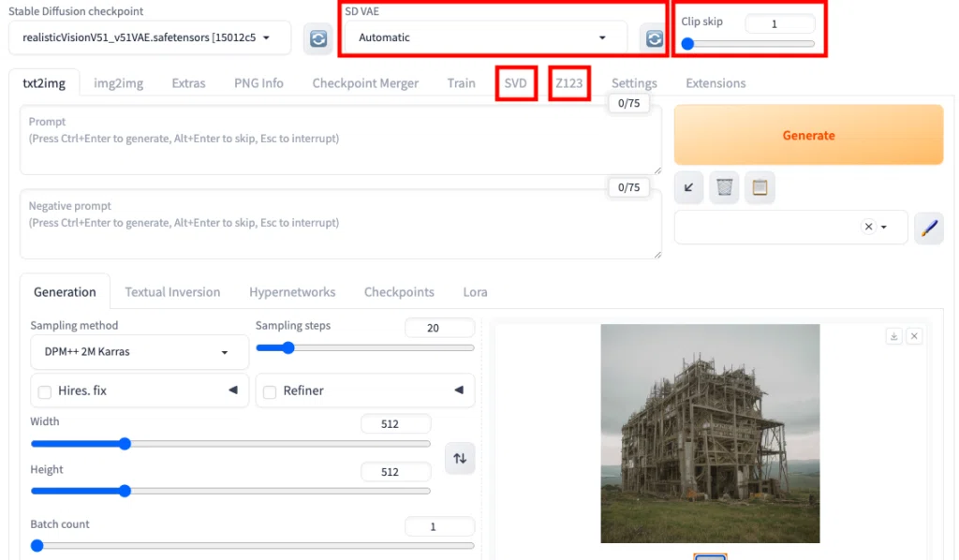Switch to the SVD tab
This screenshot has height=560, width=959.
click(516, 83)
